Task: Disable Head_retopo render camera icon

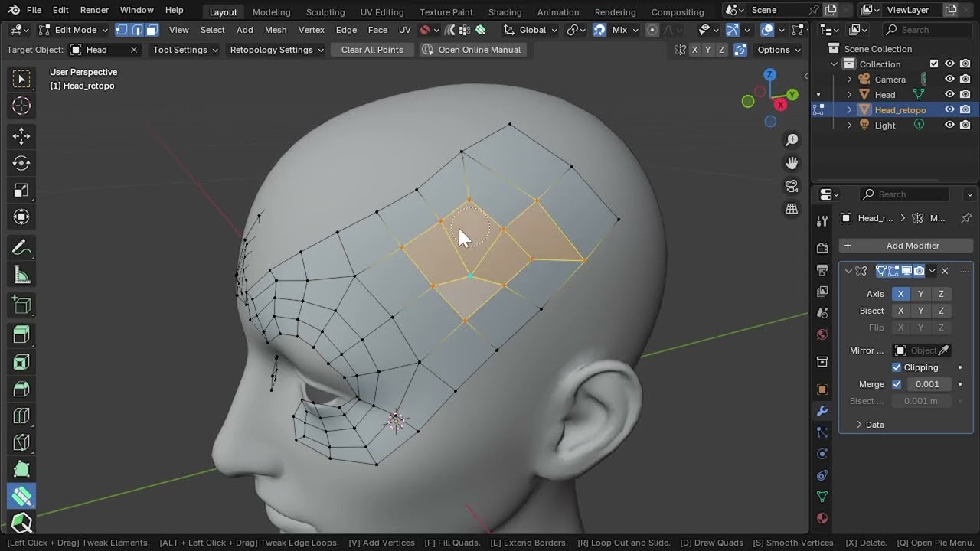Action: click(x=965, y=109)
